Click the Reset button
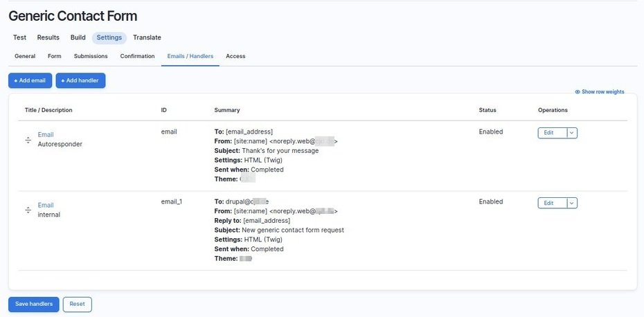Screen dimensions: 644x317 (x=77, y=304)
